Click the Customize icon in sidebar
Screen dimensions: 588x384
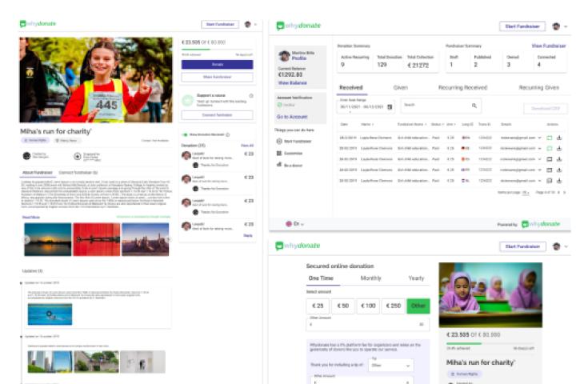coord(278,153)
